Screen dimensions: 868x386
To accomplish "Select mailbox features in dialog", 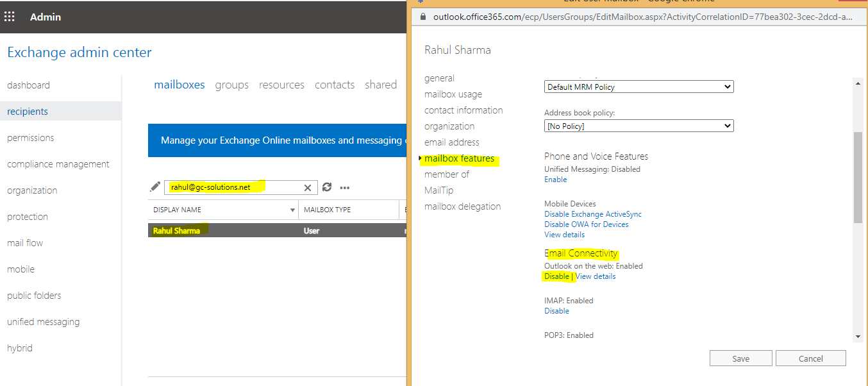I will point(460,158).
